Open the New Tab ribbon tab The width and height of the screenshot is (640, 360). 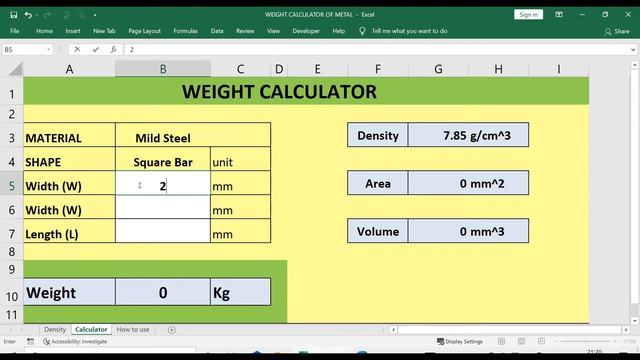tap(104, 31)
